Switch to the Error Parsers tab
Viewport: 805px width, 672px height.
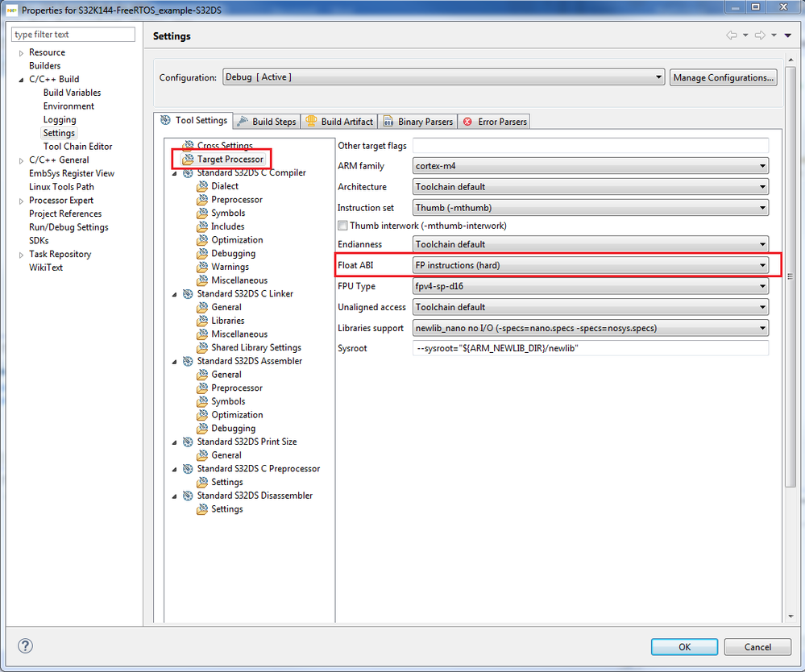click(495, 122)
